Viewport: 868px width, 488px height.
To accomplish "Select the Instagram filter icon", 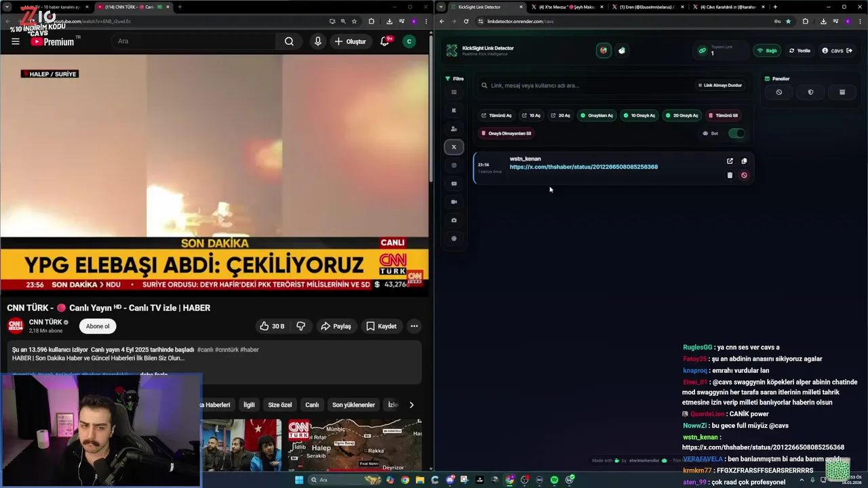I will 454,165.
